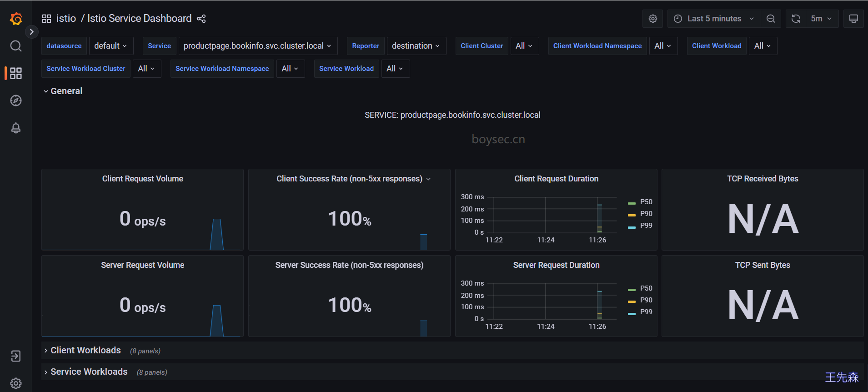868x392 pixels.
Task: Click the Client Request Volume 0 ops/s value
Action: (142, 219)
